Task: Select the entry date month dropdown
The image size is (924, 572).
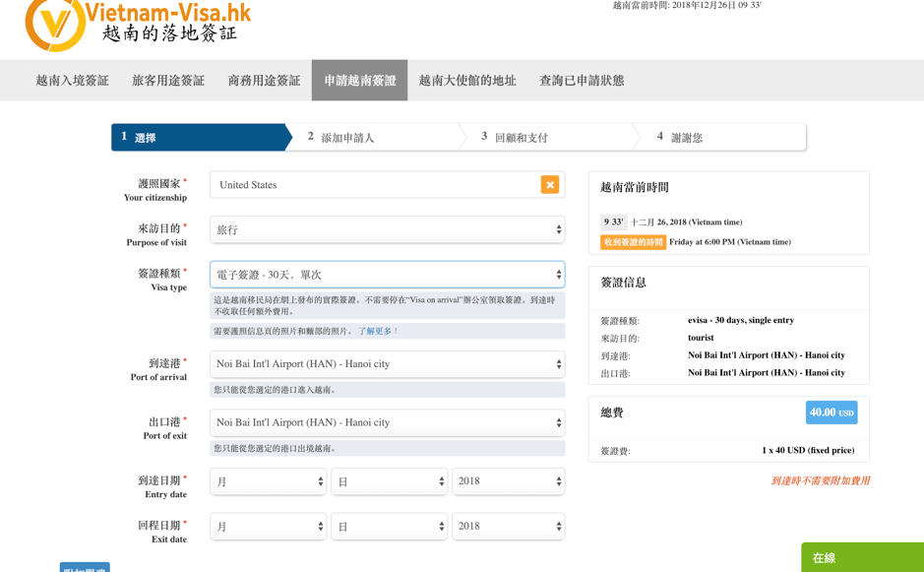Action: 268,481
